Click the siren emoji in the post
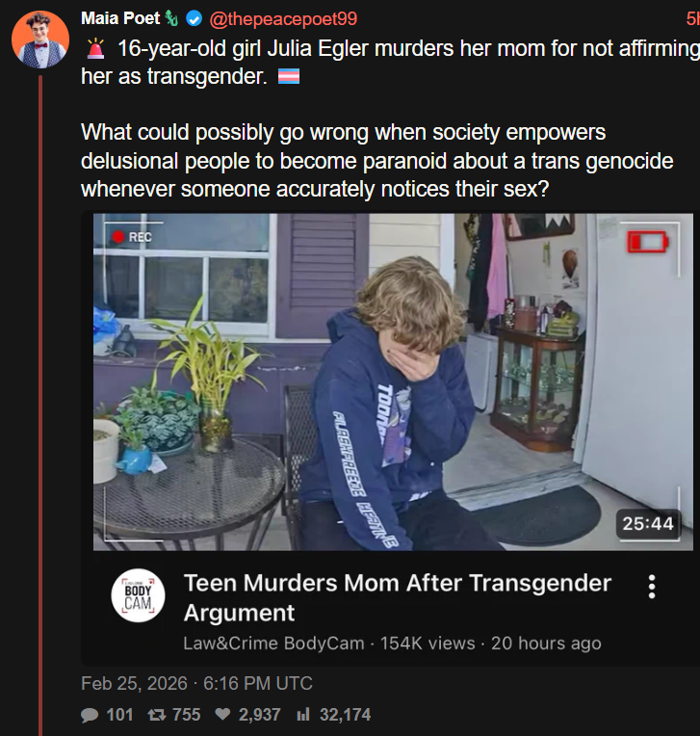This screenshot has height=736, width=700. tap(95, 48)
